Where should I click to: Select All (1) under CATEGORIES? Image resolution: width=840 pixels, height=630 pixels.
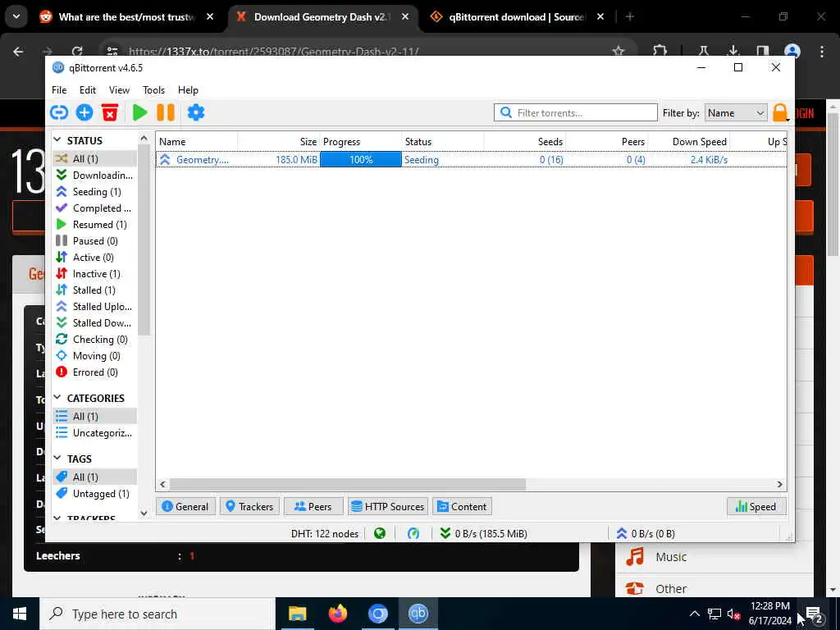pyautogui.click(x=95, y=416)
